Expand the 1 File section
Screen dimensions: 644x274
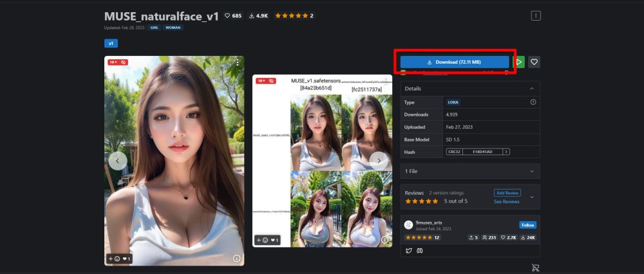(x=531, y=171)
